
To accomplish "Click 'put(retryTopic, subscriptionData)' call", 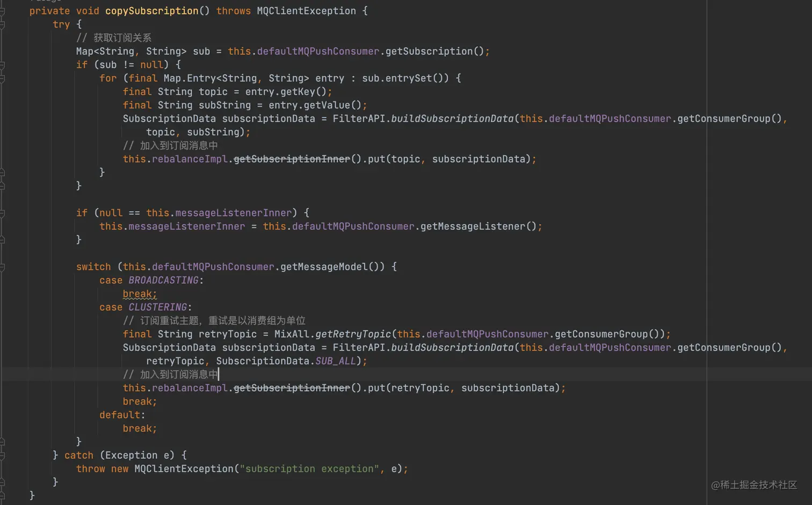I will coord(464,388).
